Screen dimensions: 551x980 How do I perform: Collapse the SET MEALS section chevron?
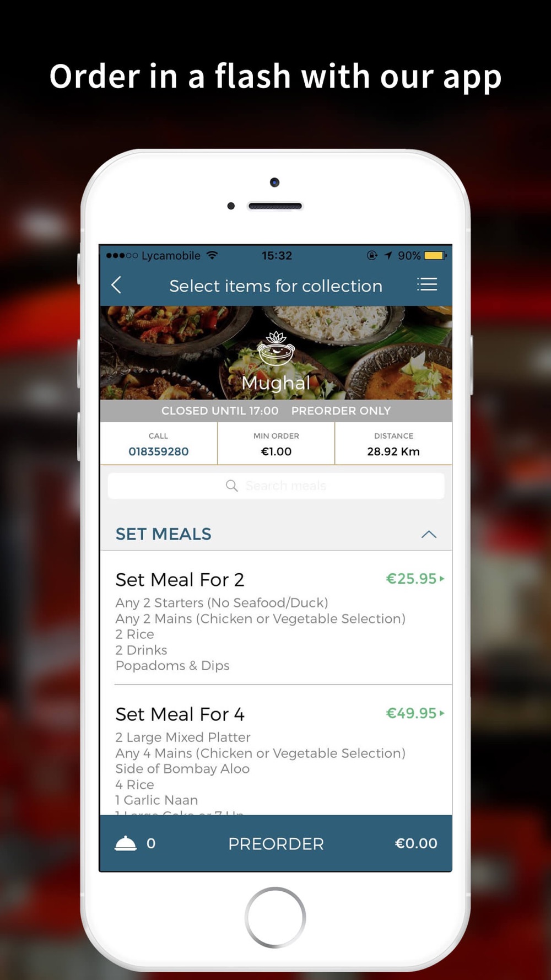429,534
